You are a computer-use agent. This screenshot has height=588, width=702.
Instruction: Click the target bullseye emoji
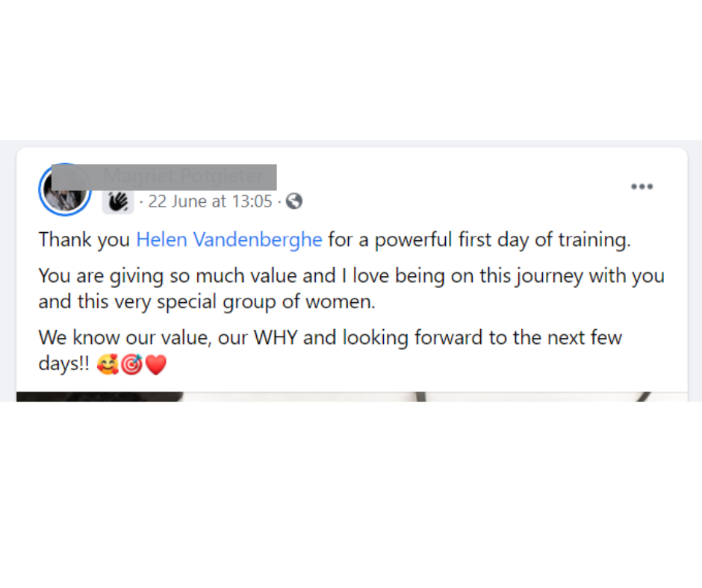coord(131,365)
